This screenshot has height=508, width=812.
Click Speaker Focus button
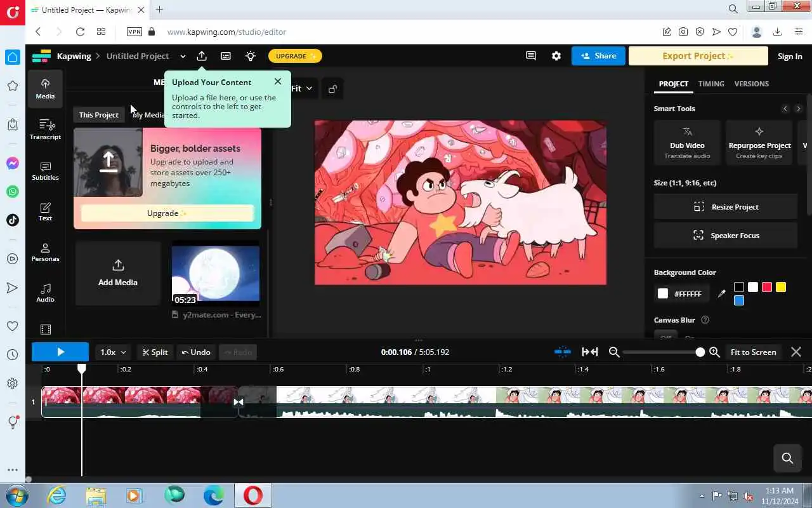coord(726,236)
